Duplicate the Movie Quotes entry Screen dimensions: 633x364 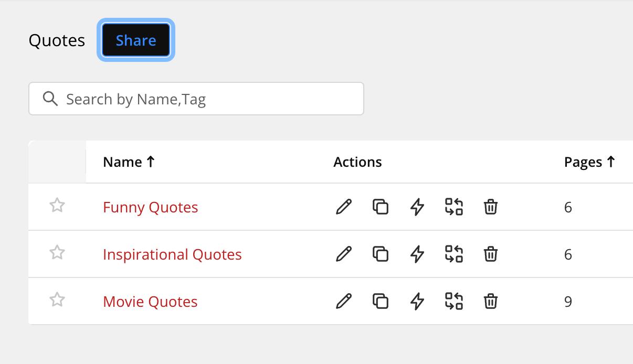(x=381, y=301)
